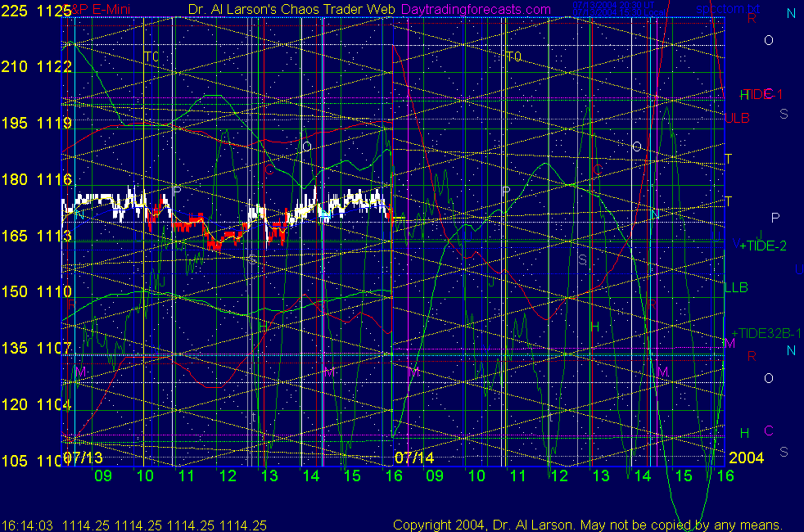Select the Copyright 2004 Dr. Al Larson notice

[x=588, y=525]
